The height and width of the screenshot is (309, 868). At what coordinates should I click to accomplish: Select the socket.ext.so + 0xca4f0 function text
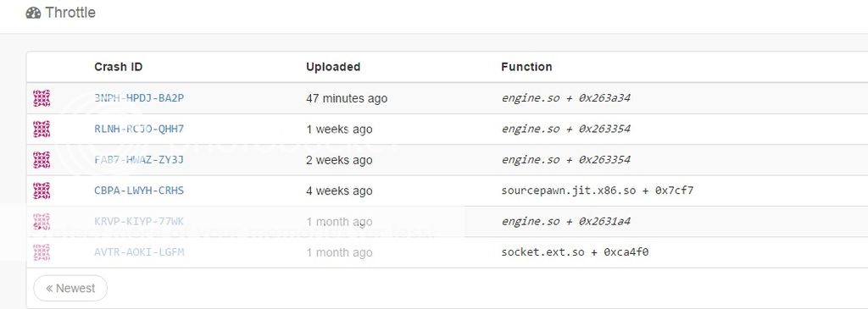tap(575, 252)
